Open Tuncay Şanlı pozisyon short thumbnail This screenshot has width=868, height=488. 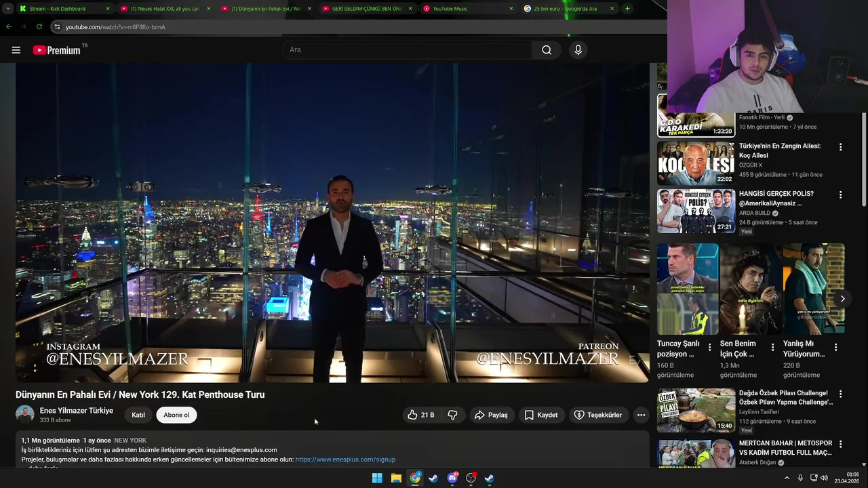688,289
